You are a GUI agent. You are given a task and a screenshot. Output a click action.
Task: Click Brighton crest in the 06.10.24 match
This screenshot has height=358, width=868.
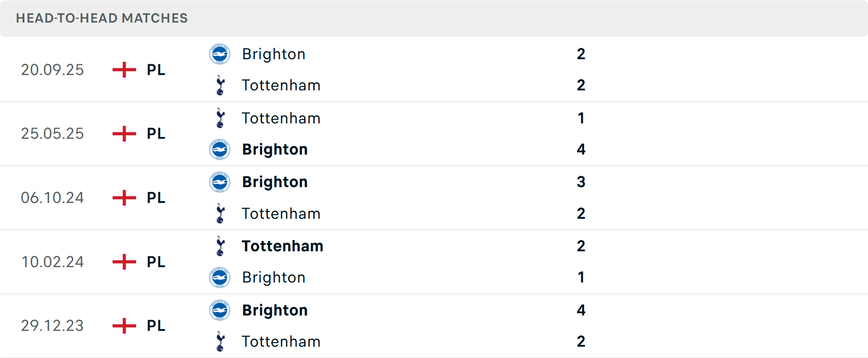[220, 182]
